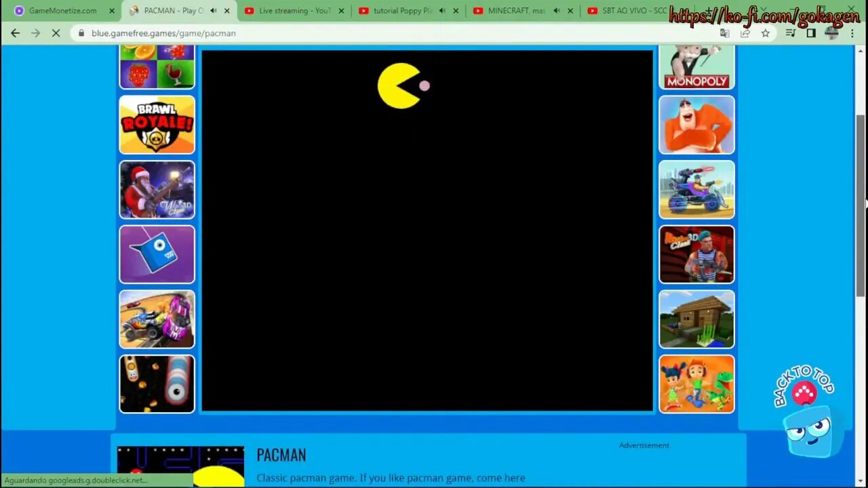
Task: Bookmark this page with the star icon
Action: (x=765, y=33)
